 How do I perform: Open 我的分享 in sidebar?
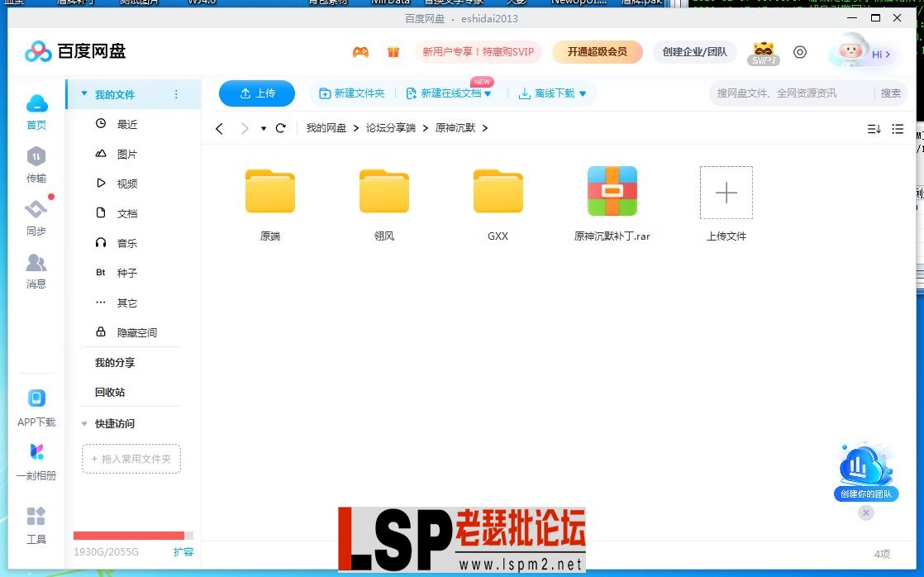pos(115,362)
